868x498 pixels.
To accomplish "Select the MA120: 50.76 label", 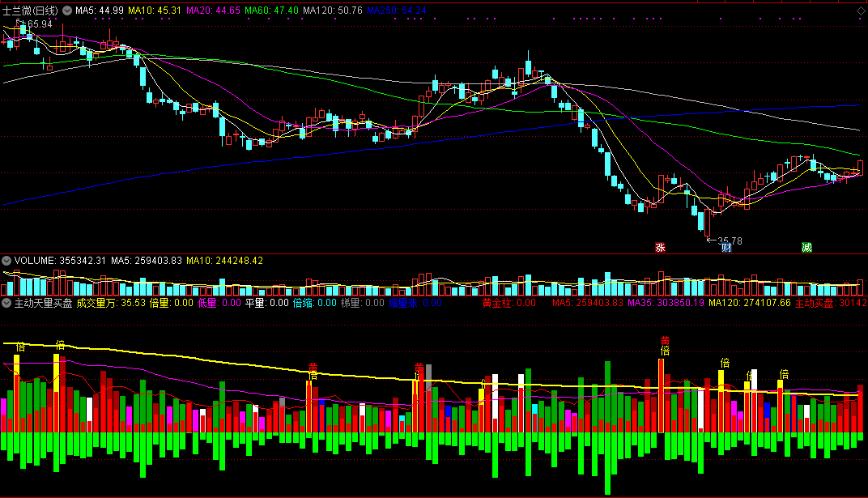I will tap(333, 11).
